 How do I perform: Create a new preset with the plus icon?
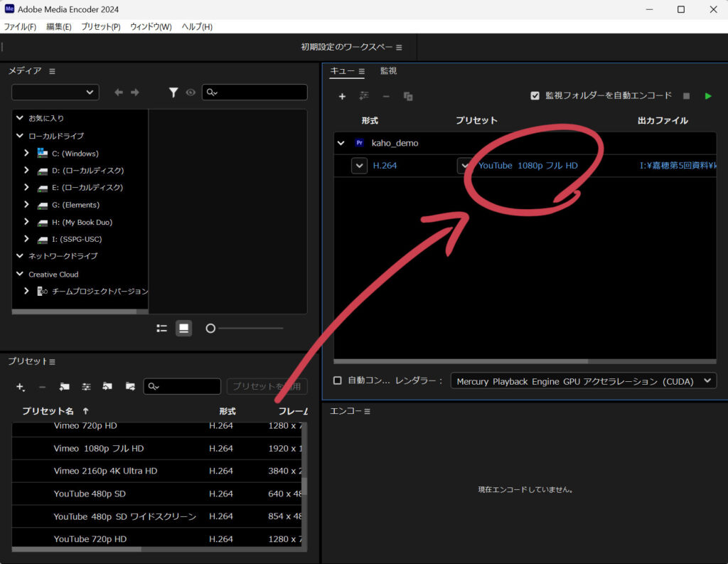[20, 387]
